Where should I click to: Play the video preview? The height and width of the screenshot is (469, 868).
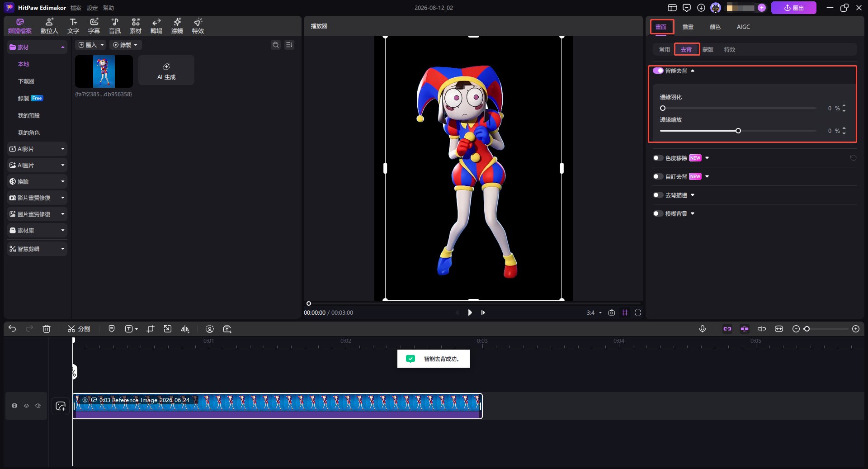point(470,313)
